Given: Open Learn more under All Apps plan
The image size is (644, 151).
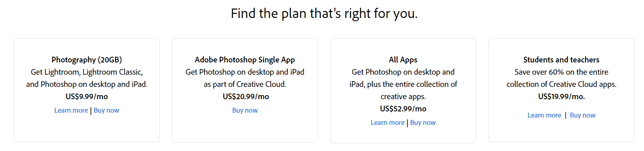Looking at the screenshot, I should (x=388, y=122).
